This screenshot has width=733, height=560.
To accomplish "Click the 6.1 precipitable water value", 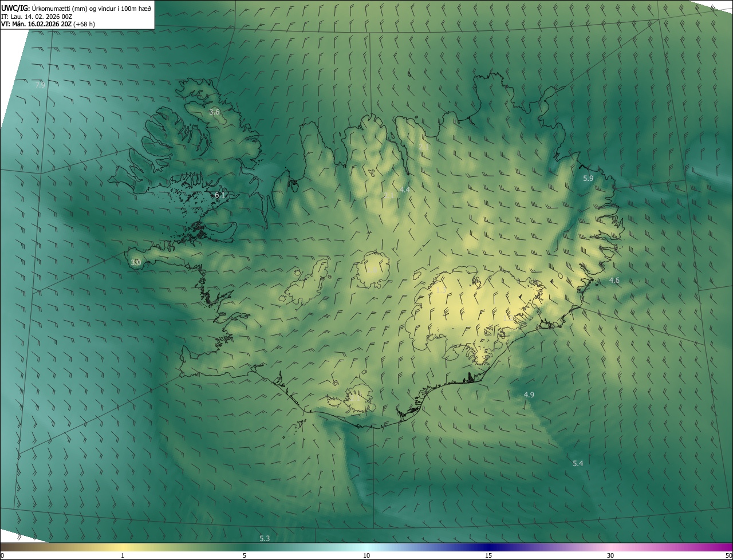I will (x=220, y=195).
